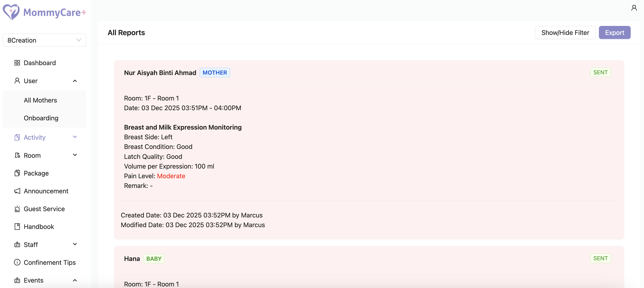Select the User section icon
The image size is (644, 288).
click(17, 81)
